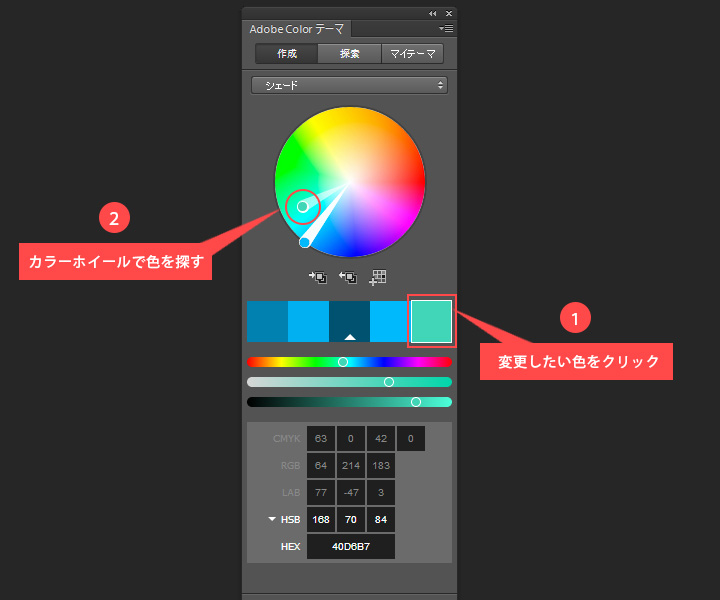Viewport: 720px width, 600px height.
Task: Select the first medium-blue theme swatch
Action: 267,321
